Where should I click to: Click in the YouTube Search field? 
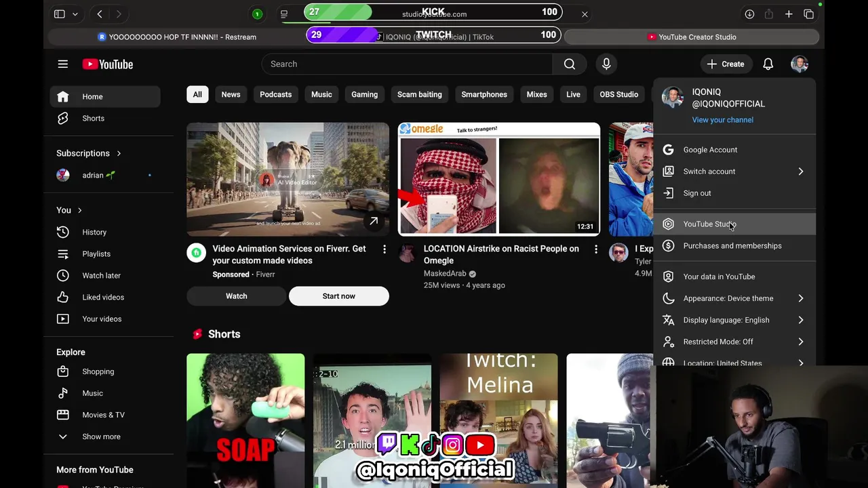click(x=407, y=64)
